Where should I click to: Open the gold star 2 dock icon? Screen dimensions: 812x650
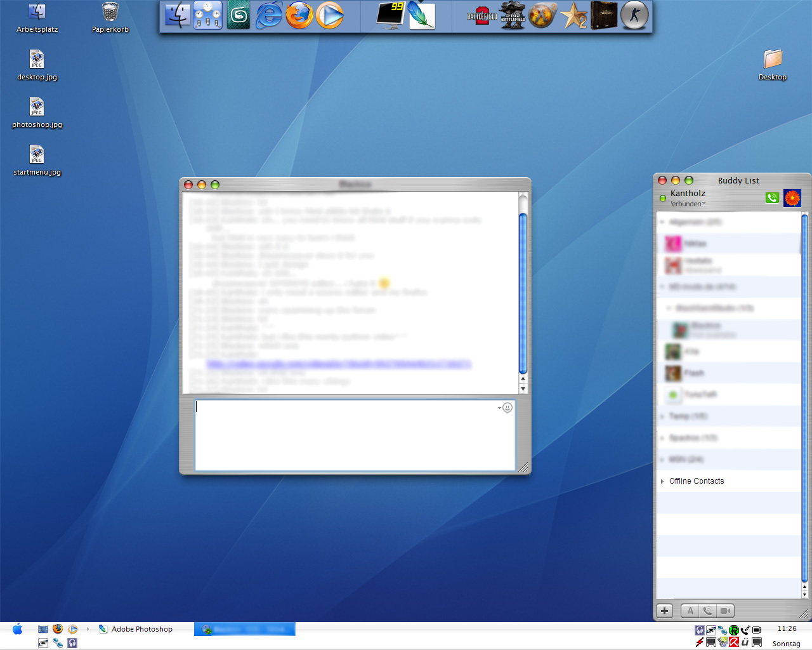point(573,15)
